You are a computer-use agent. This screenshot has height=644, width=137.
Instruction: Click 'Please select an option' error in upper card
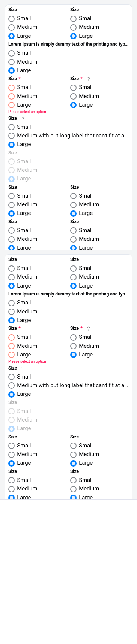27,112
